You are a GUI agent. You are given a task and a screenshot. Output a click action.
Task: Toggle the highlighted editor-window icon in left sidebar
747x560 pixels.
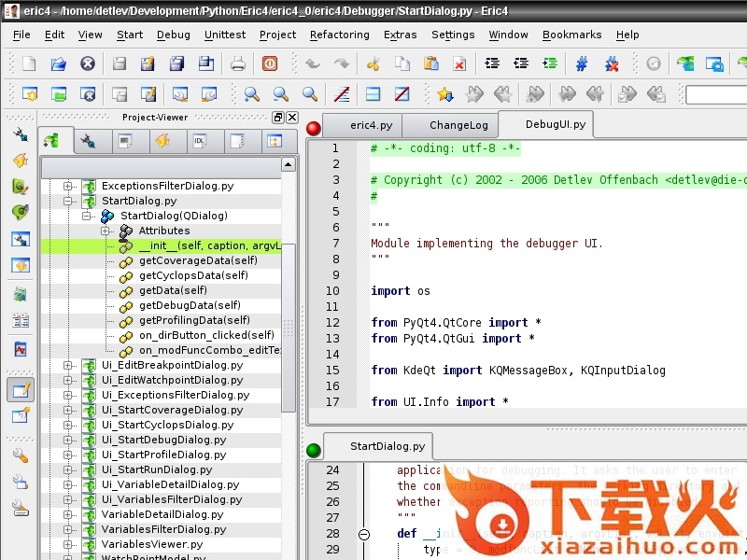pos(20,389)
